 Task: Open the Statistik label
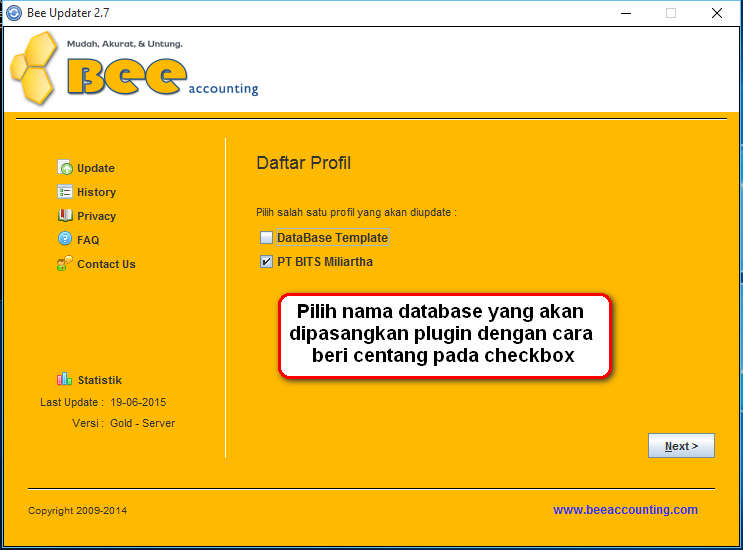(x=100, y=380)
